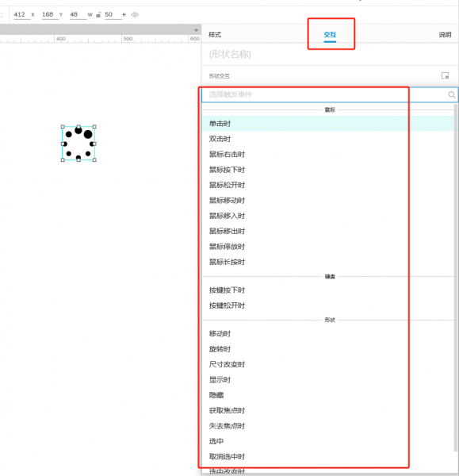
Task: Click the interaction editor popup icon
Action: tap(445, 75)
